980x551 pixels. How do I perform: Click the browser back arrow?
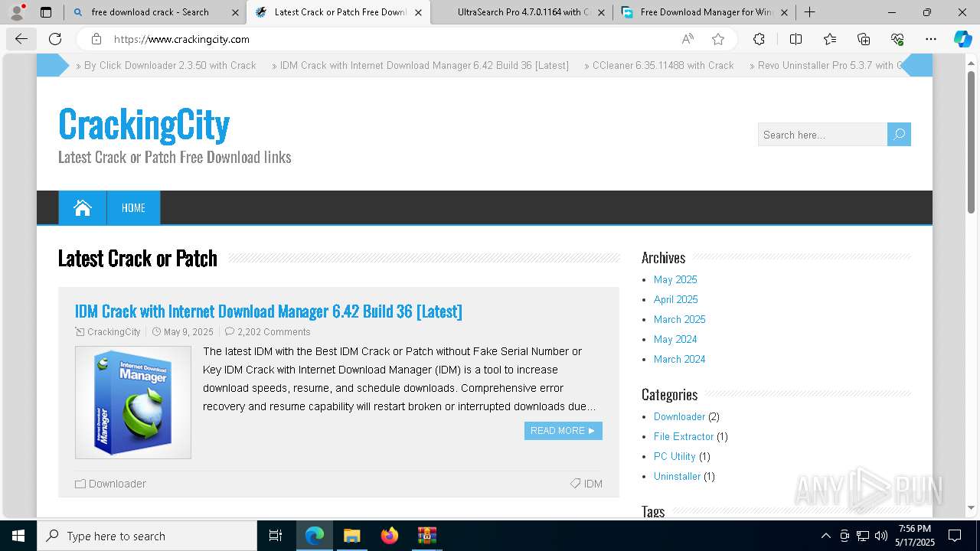[x=21, y=39]
